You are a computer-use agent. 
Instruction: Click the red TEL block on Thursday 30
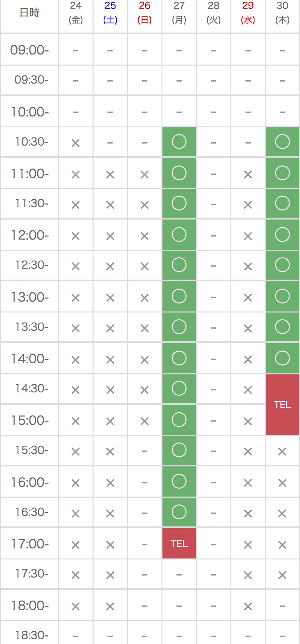click(x=282, y=405)
